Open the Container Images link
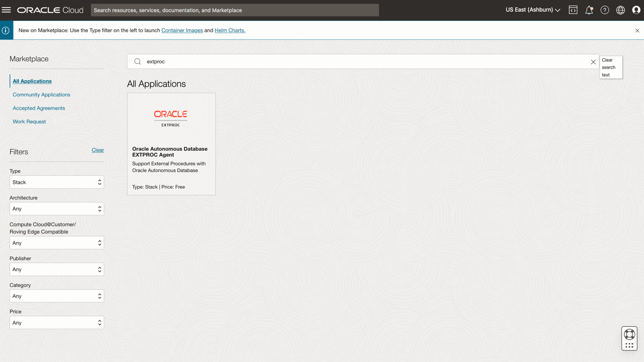The height and width of the screenshot is (362, 644). [182, 30]
